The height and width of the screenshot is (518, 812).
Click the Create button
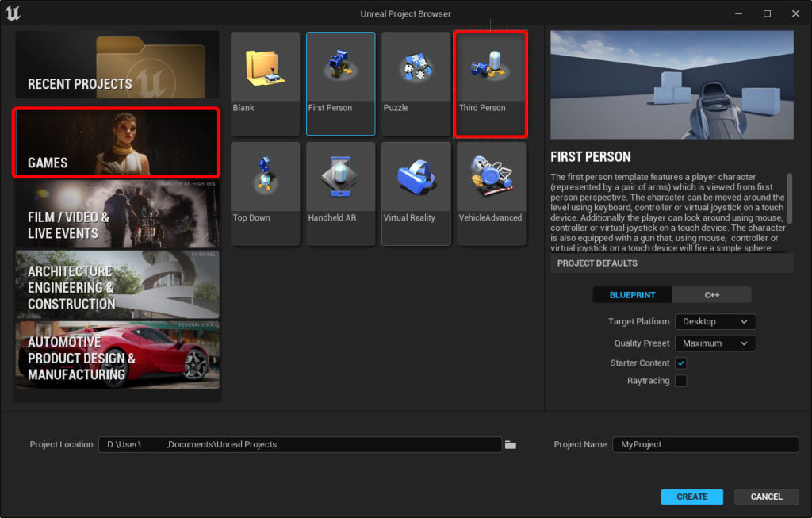[x=691, y=497]
